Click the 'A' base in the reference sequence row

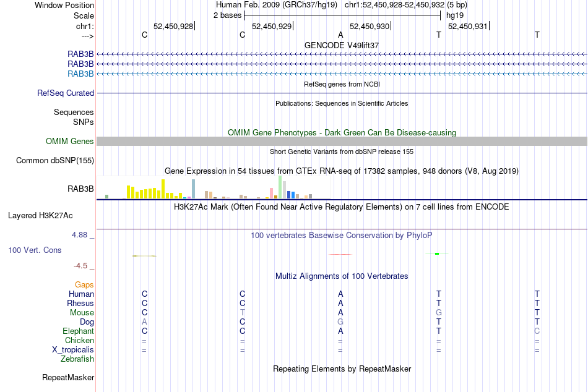(340, 35)
